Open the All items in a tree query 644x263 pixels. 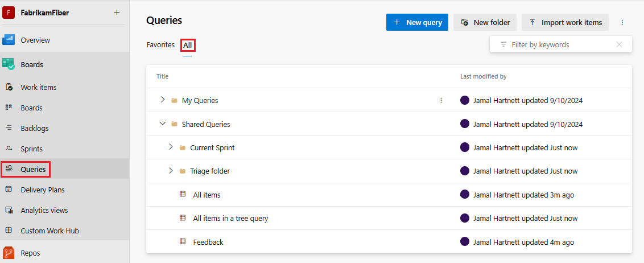[x=230, y=219]
